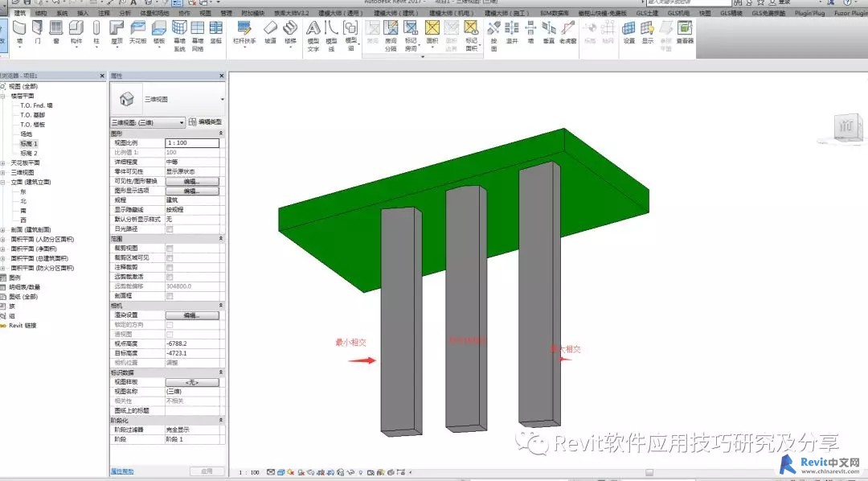Viewport: 868px width, 481px height.
Task: Toggle the Sun Path (日光路径) checkbox
Action: 170,229
